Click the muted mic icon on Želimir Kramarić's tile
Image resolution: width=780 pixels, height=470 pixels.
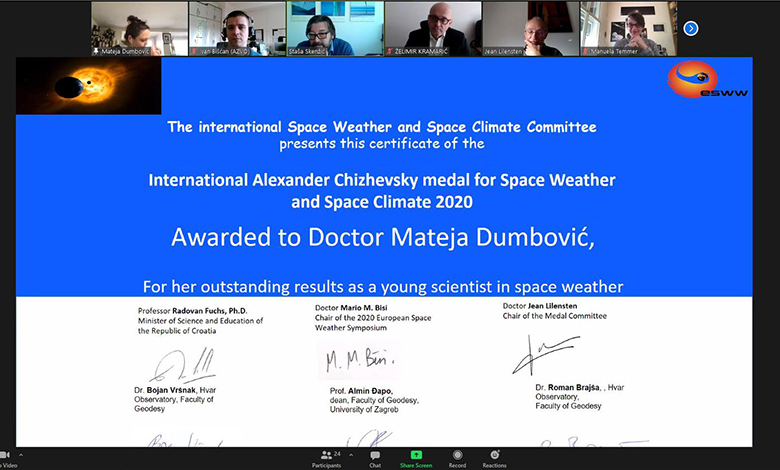point(390,51)
